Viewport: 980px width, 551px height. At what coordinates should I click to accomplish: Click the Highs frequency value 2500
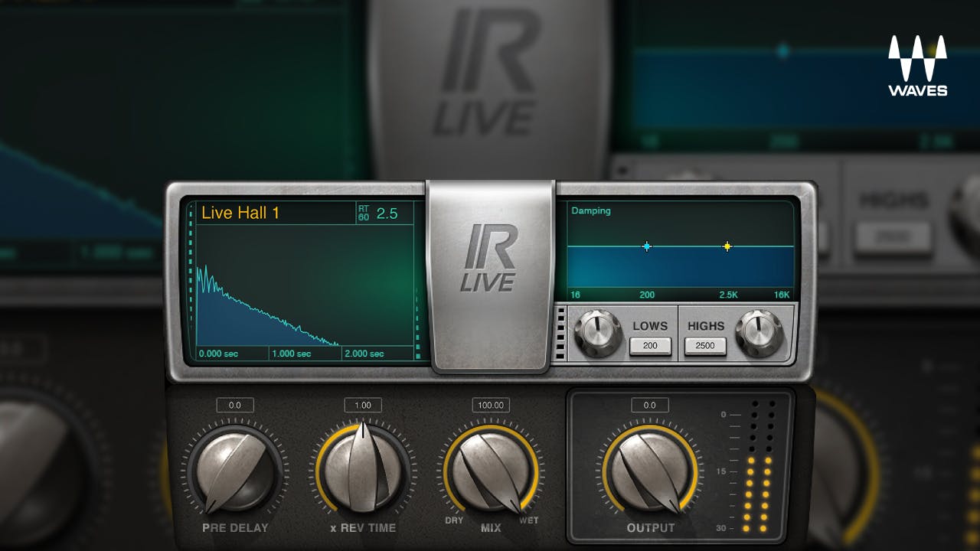705,346
